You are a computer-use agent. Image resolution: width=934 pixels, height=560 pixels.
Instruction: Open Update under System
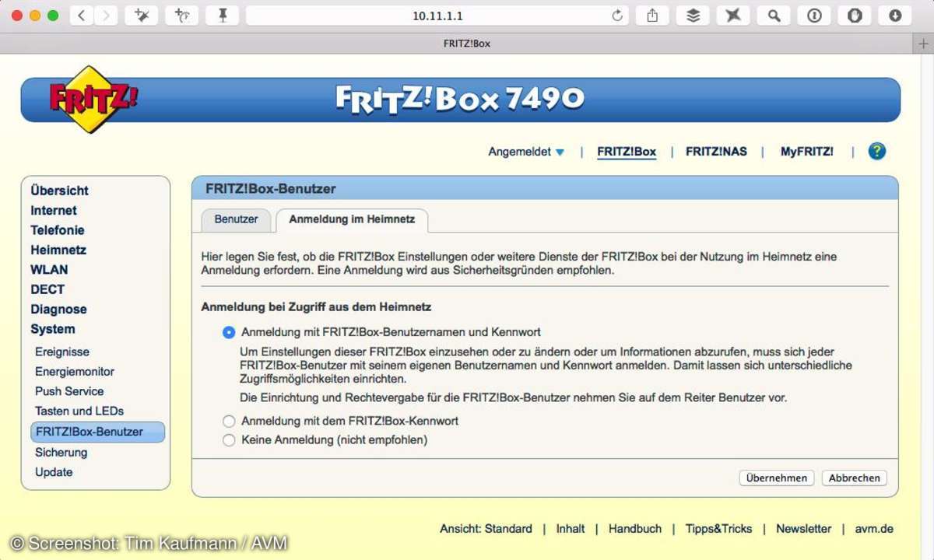coord(54,472)
